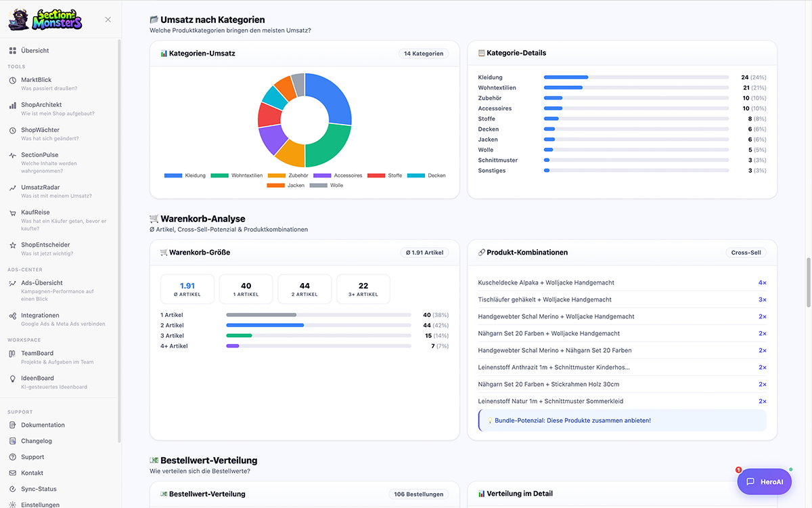Click the Integrationen share icon
This screenshot has width=812, height=508.
[13, 316]
